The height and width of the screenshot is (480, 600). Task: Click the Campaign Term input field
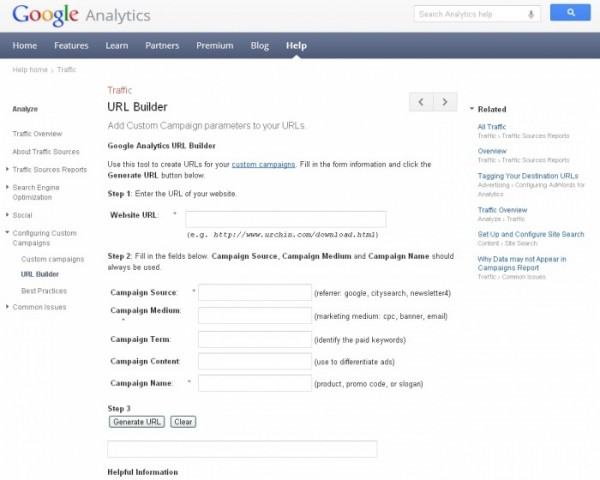pyautogui.click(x=255, y=340)
